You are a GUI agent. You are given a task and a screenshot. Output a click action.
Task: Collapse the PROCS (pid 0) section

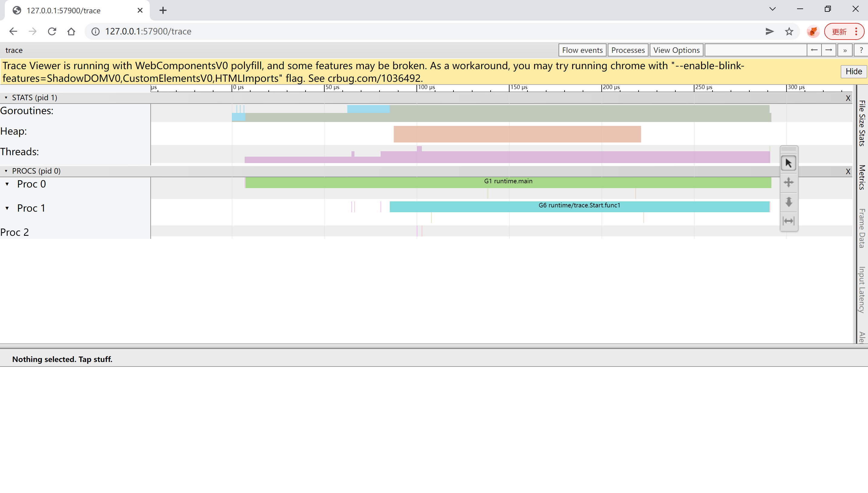pyautogui.click(x=6, y=171)
